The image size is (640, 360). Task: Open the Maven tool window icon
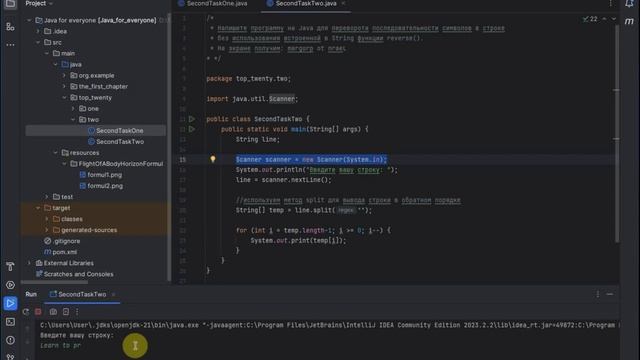coord(629,21)
